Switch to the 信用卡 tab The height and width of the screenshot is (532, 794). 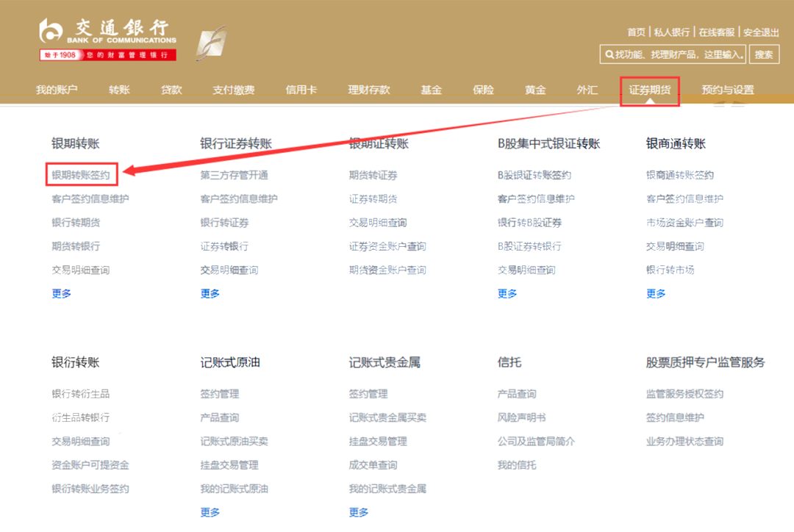[301, 89]
